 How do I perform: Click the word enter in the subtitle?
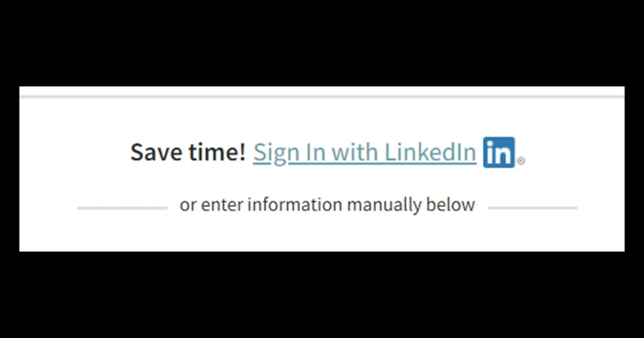(x=222, y=205)
